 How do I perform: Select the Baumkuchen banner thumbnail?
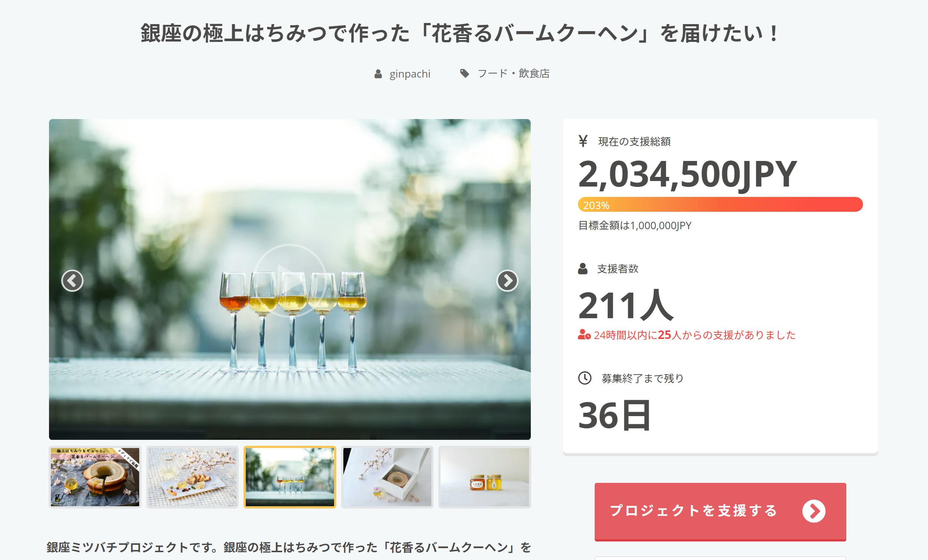pyautogui.click(x=95, y=477)
